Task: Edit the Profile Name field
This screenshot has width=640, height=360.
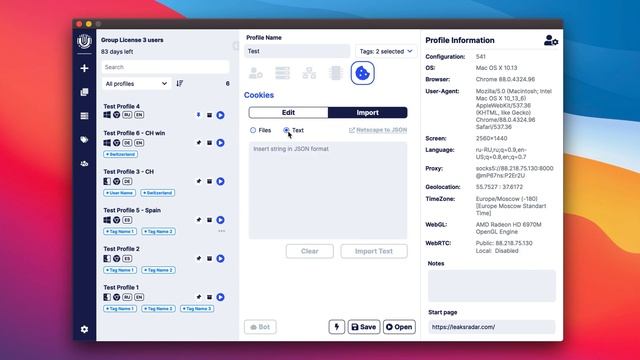Action: point(297,51)
